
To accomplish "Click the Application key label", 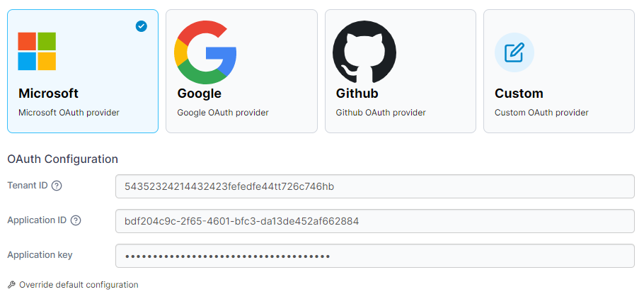I will pos(40,255).
